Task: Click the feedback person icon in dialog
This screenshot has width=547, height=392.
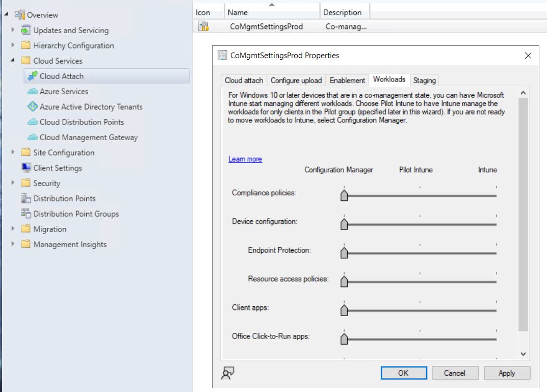Action: 228,373
